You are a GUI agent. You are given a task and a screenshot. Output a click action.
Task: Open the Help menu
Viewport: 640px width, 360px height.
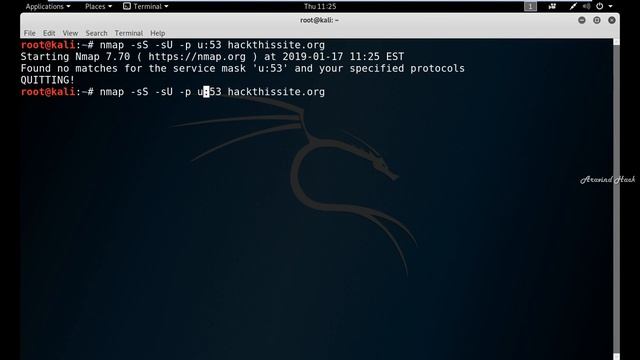pyautogui.click(x=158, y=33)
